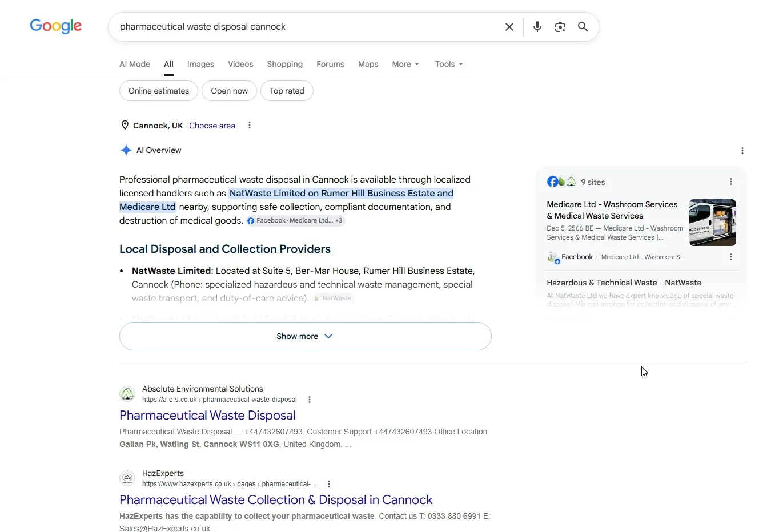Apply the Online estimates filter chip
This screenshot has height=532, width=779.
point(159,91)
